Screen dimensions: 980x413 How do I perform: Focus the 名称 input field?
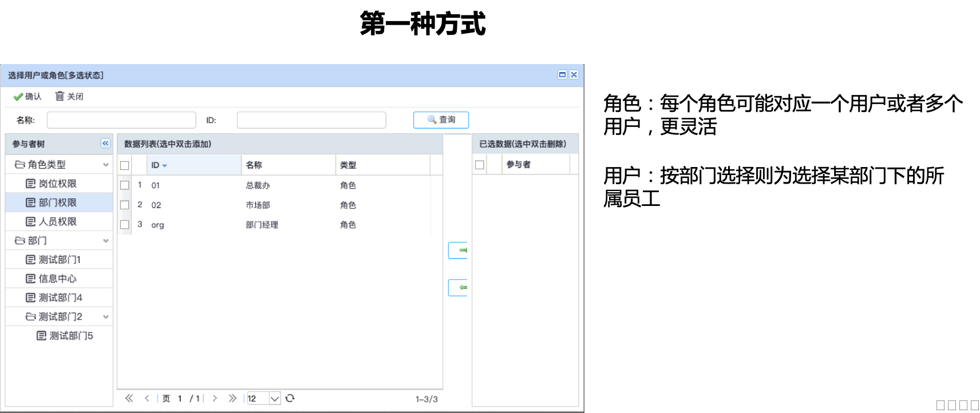tap(121, 120)
